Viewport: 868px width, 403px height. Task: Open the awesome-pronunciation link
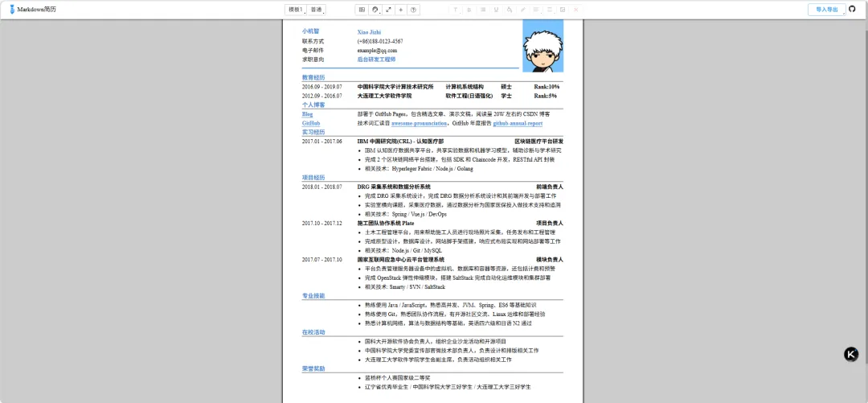[x=419, y=123]
